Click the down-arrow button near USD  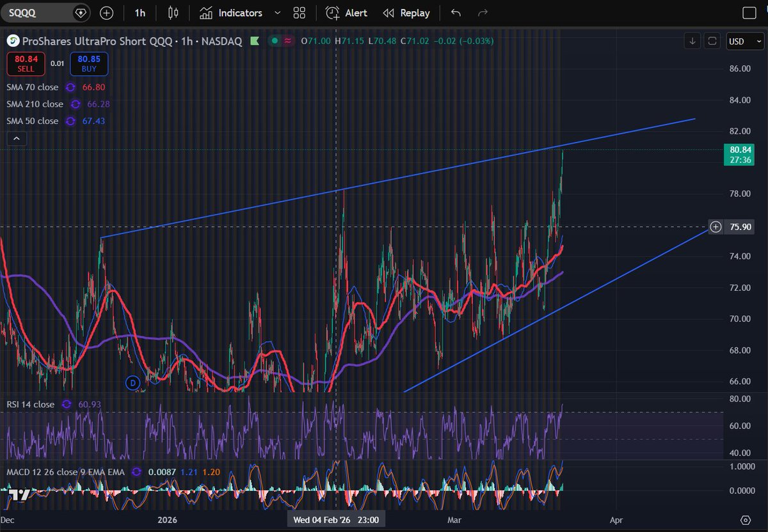pyautogui.click(x=692, y=41)
